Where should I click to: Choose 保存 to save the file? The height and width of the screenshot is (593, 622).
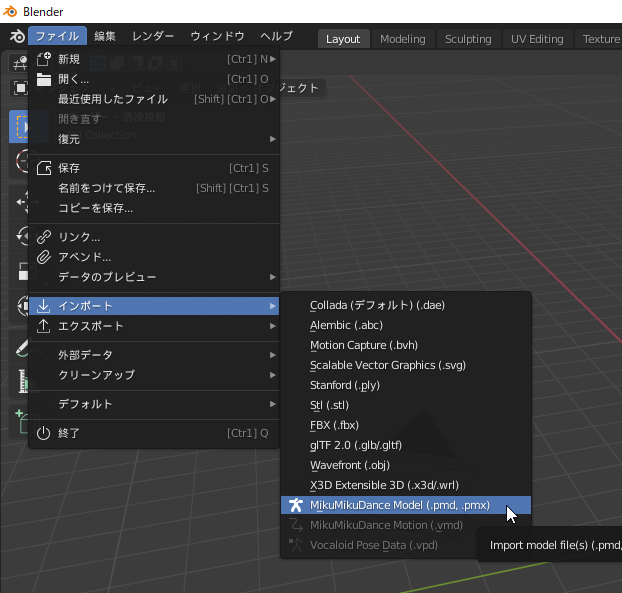pos(154,168)
